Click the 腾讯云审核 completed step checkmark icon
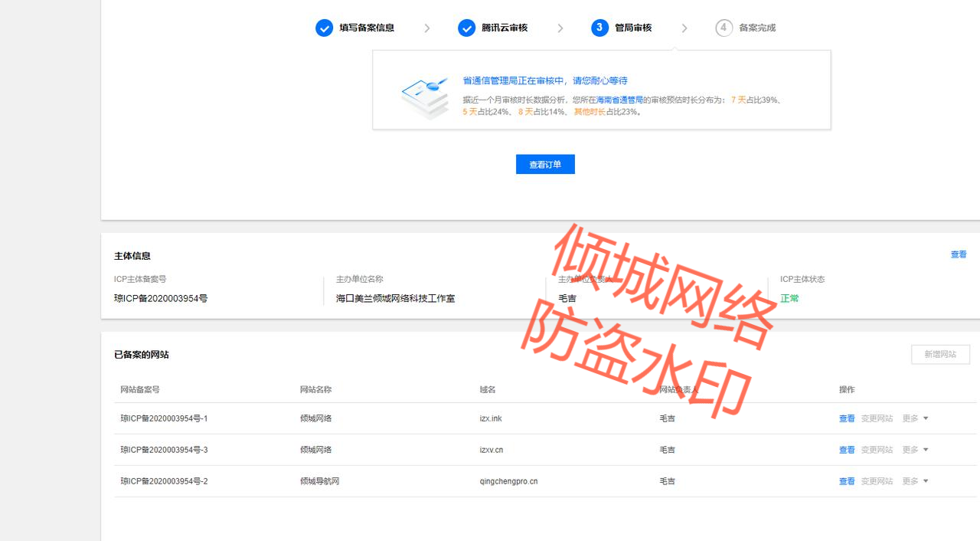The width and height of the screenshot is (980, 541). point(466,28)
